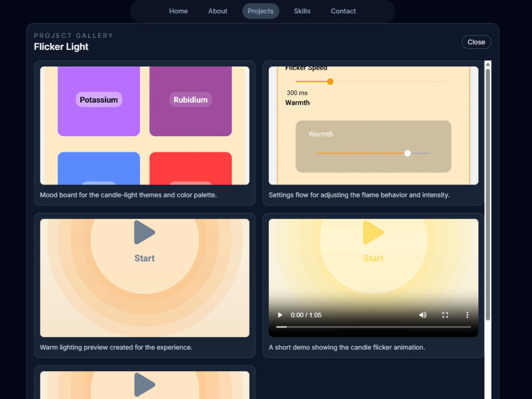Click the mood board caption text
The image size is (532, 399).
tap(128, 195)
